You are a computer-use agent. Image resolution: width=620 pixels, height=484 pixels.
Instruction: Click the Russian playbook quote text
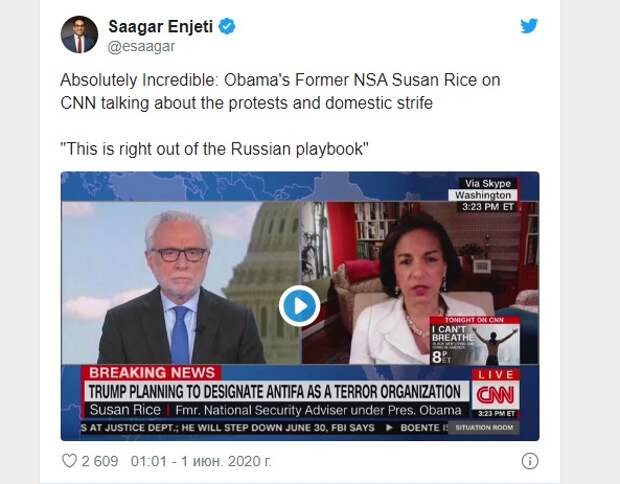point(214,149)
